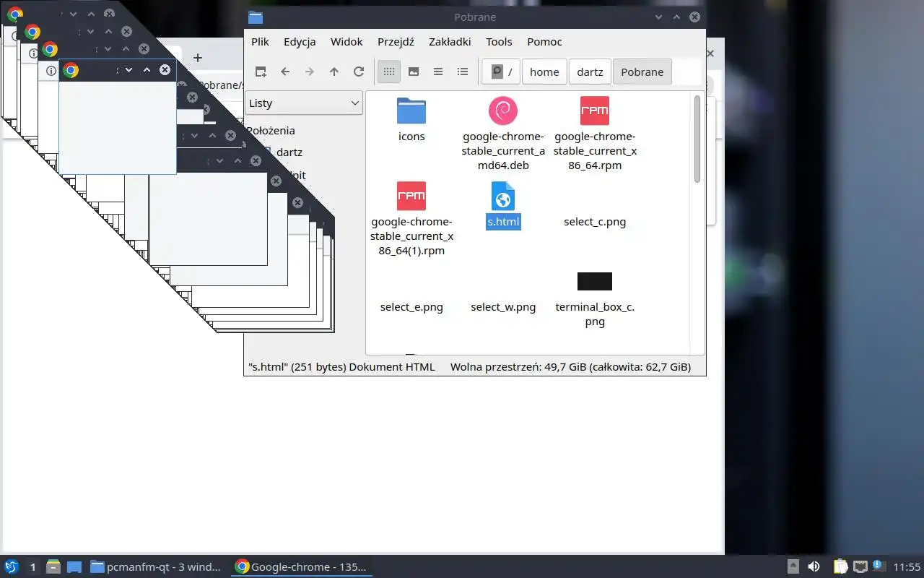Open the volume control tray icon
The height and width of the screenshot is (578, 924).
pyautogui.click(x=814, y=567)
